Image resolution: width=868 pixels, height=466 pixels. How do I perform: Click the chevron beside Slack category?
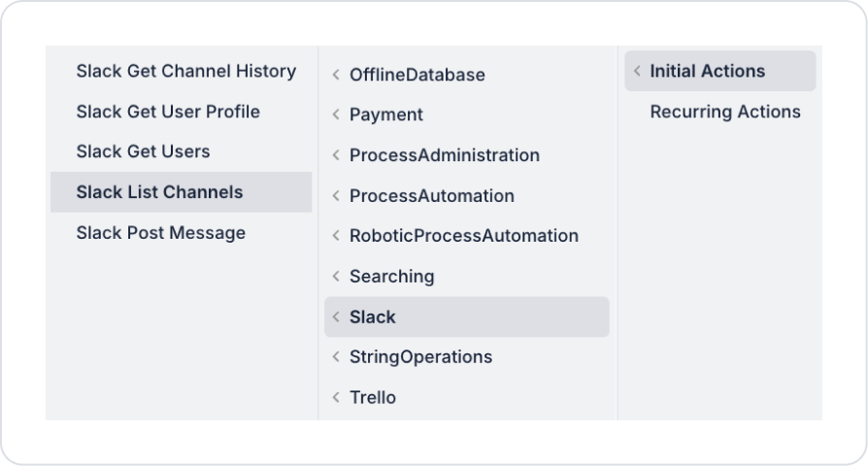(336, 317)
